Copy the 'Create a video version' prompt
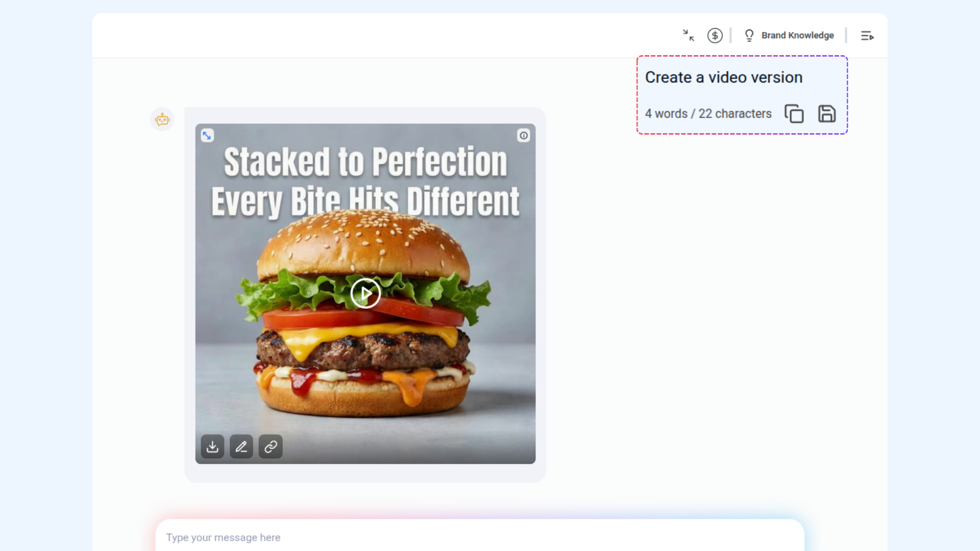The width and height of the screenshot is (980, 551). [x=794, y=114]
